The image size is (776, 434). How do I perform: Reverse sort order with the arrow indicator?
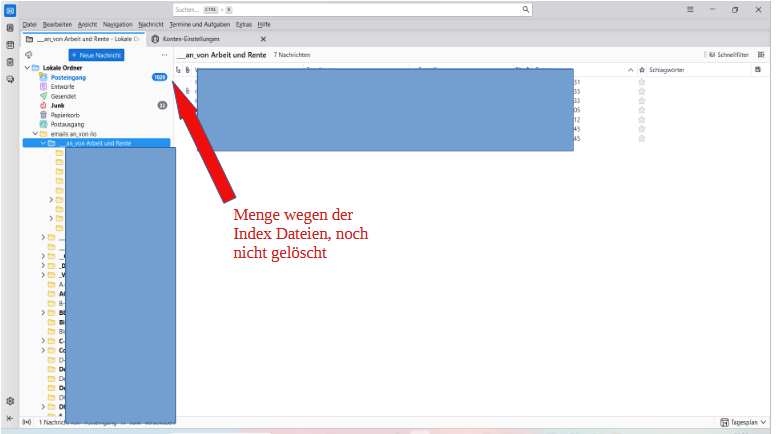630,70
